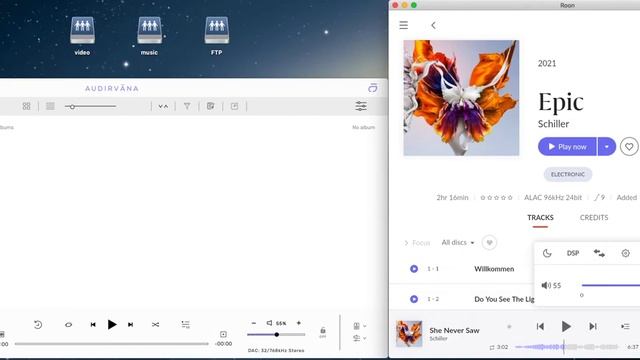
Task: Click Audirvana replay history icon
Action: [38, 324]
